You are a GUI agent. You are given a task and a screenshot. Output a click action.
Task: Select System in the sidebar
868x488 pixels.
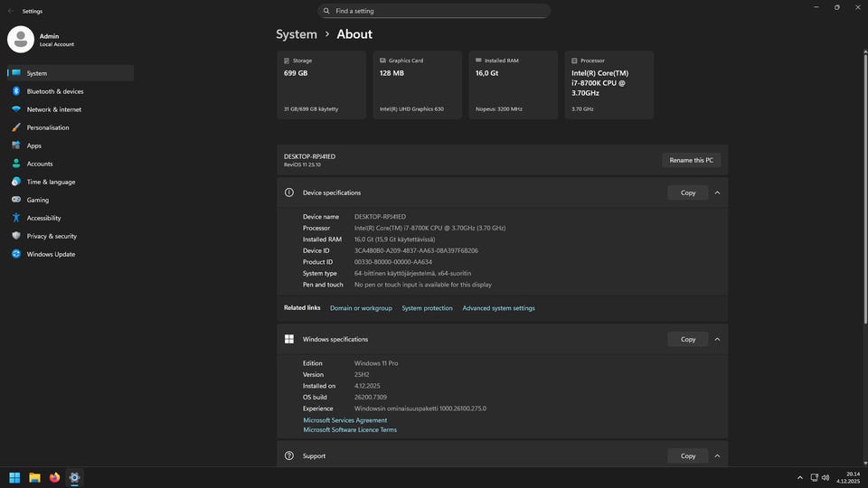(x=36, y=73)
